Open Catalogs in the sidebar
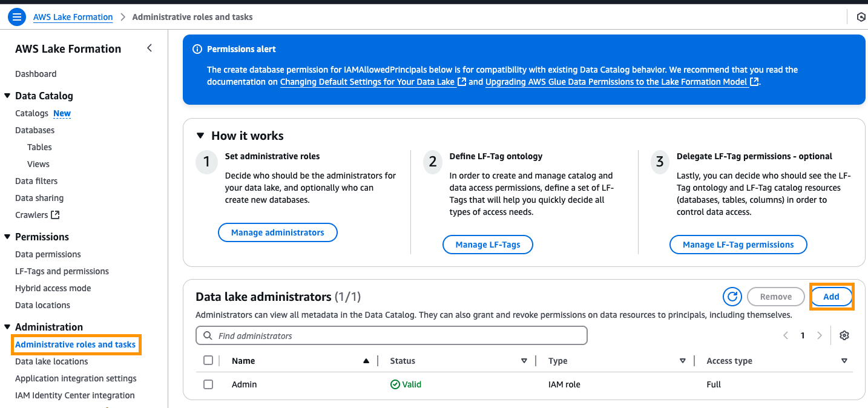The image size is (868, 408). tap(31, 113)
